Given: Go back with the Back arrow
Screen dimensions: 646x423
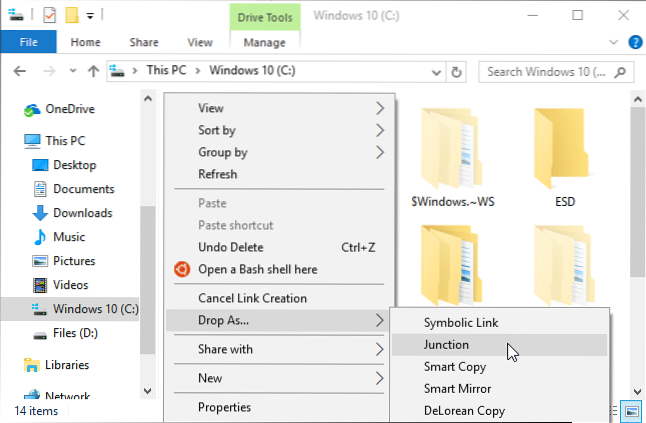Looking at the screenshot, I should point(19,71).
